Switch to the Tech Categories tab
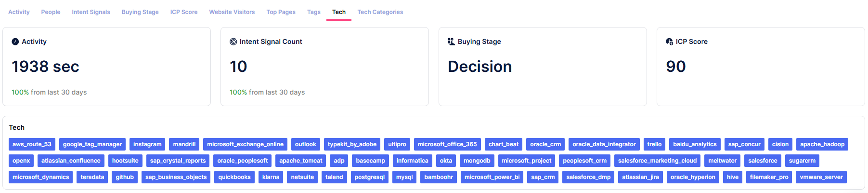The width and height of the screenshot is (868, 193). 380,12
